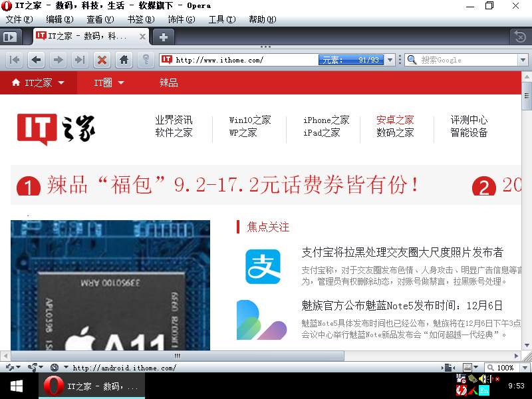Open the 编辑 menu
The image size is (532, 399).
tap(60, 20)
